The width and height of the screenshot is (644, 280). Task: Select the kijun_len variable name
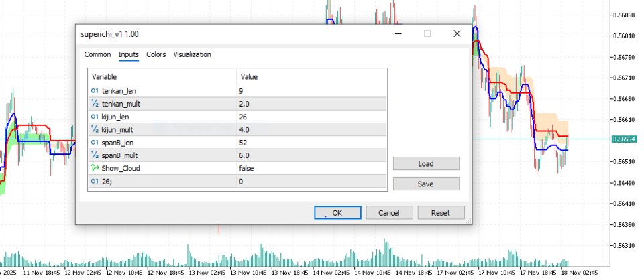[115, 117]
